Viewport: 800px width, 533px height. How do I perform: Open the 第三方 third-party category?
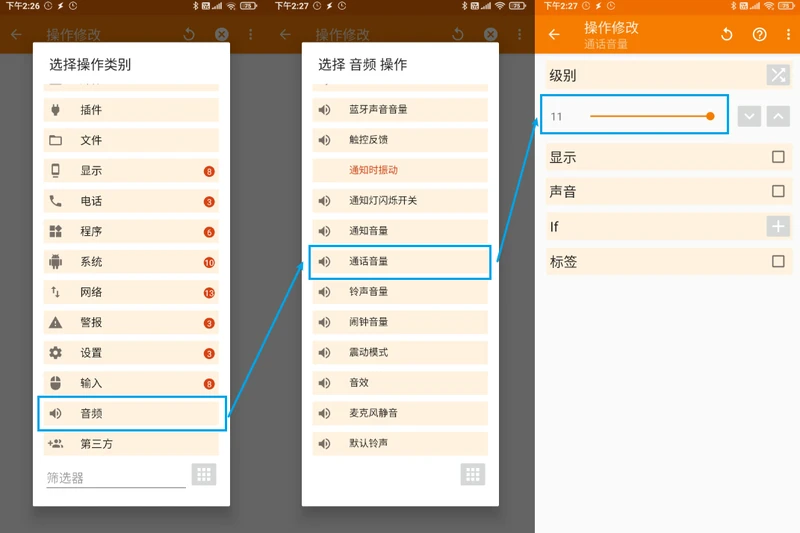[131, 444]
